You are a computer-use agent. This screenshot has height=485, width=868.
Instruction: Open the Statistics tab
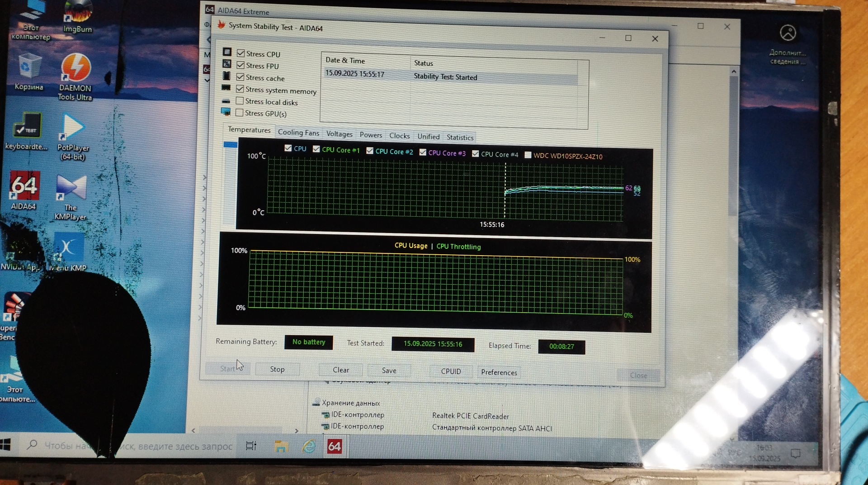click(x=460, y=138)
